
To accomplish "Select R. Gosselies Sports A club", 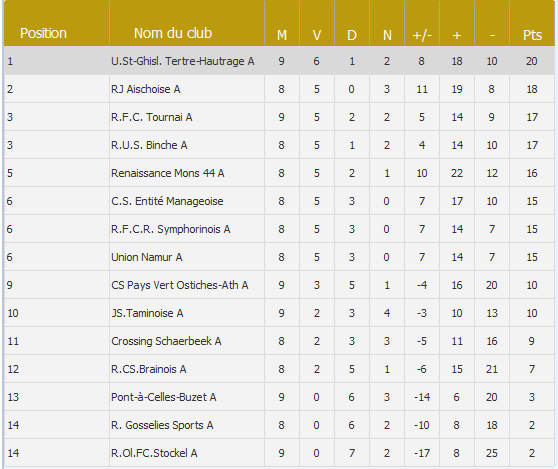I will pyautogui.click(x=162, y=425).
